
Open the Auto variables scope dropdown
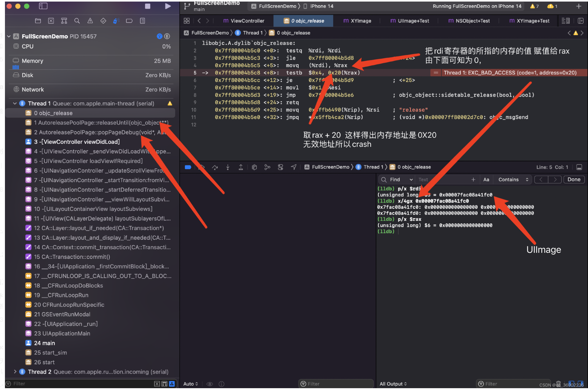[x=191, y=384]
